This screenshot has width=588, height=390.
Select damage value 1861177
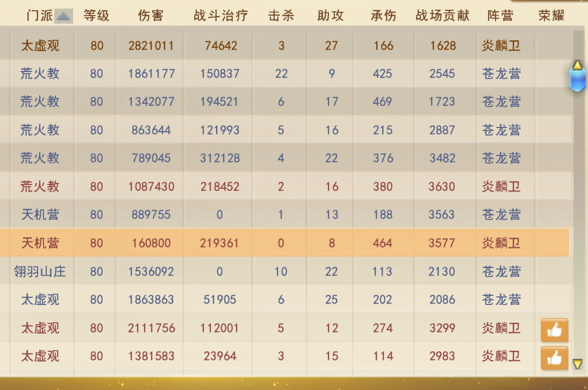coord(152,74)
